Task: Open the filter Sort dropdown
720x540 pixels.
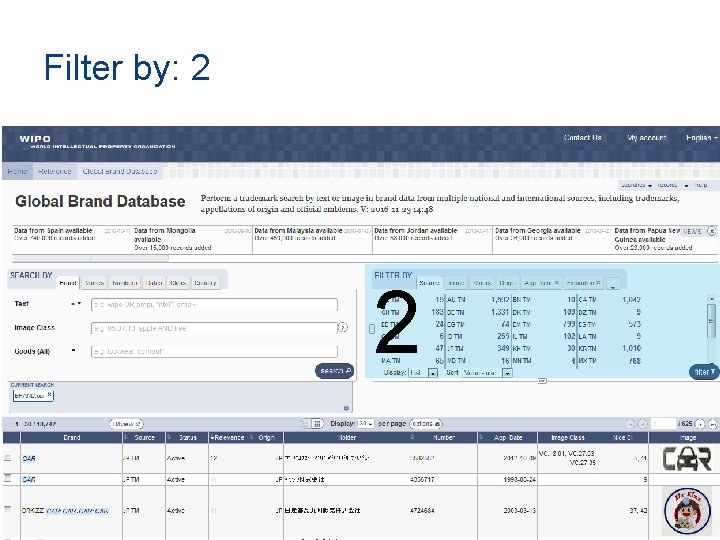Action: (487, 372)
